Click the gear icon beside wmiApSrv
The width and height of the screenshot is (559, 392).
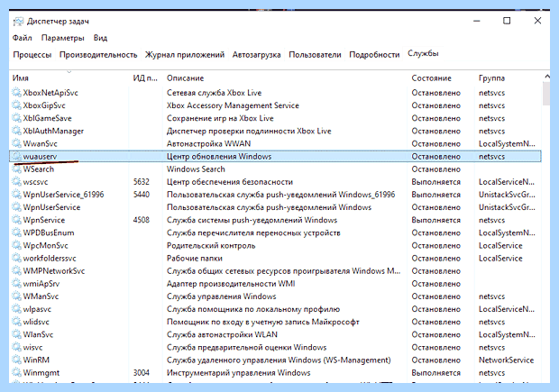point(16,284)
